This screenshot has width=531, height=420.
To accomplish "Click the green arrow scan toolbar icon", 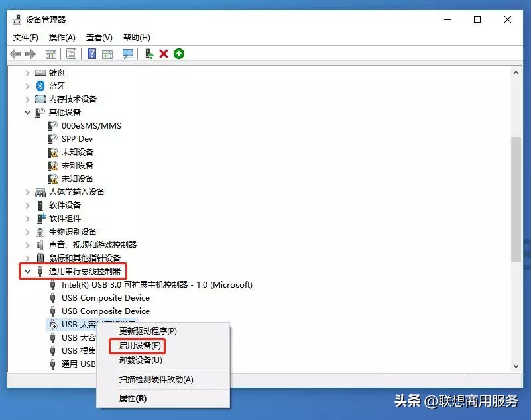I will (179, 54).
